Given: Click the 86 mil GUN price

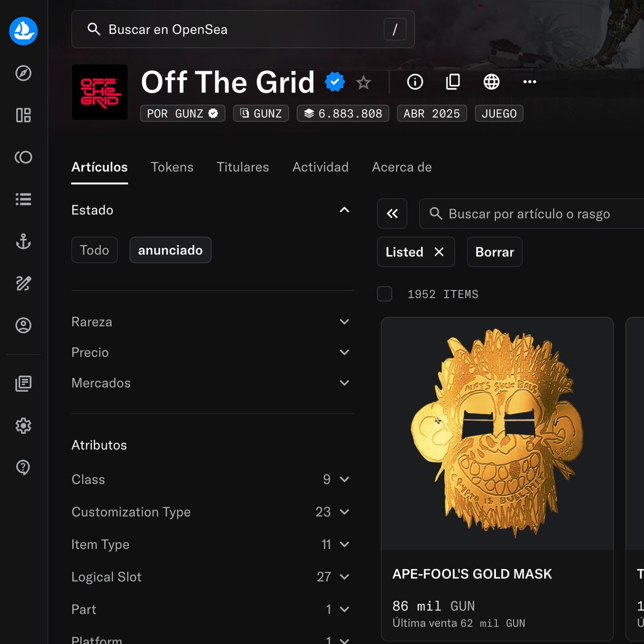Looking at the screenshot, I should [434, 606].
